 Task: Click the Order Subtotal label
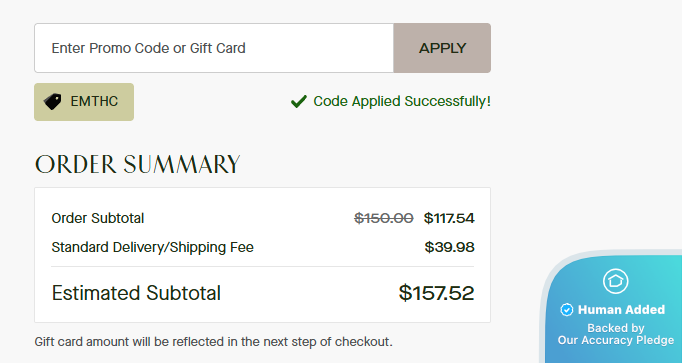(x=97, y=218)
